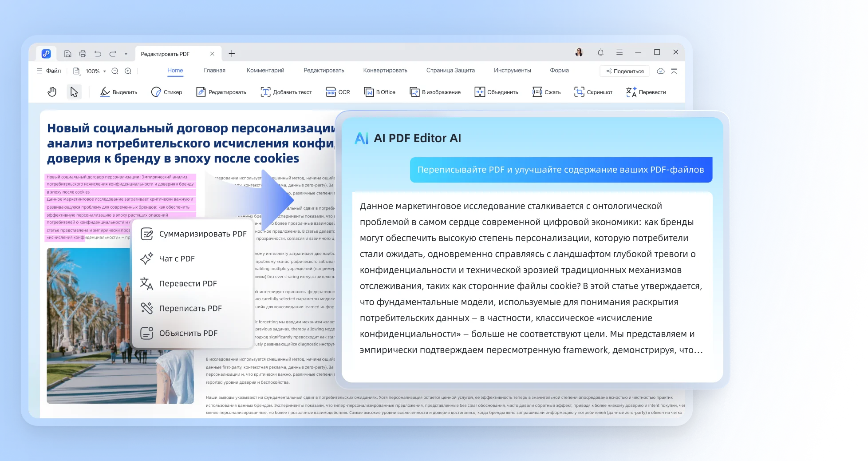Screen dimensions: 868x461
Task: Convert the document via В изображение
Action: [435, 92]
